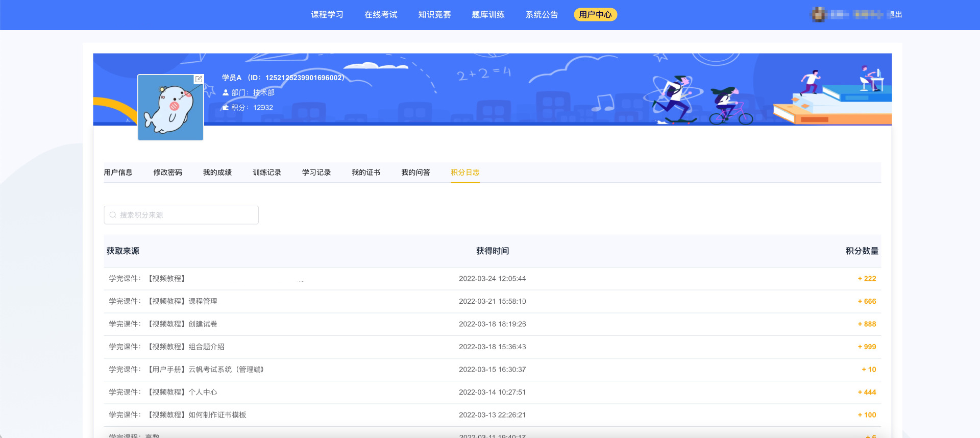Open the 我的证书 tab

click(x=366, y=173)
